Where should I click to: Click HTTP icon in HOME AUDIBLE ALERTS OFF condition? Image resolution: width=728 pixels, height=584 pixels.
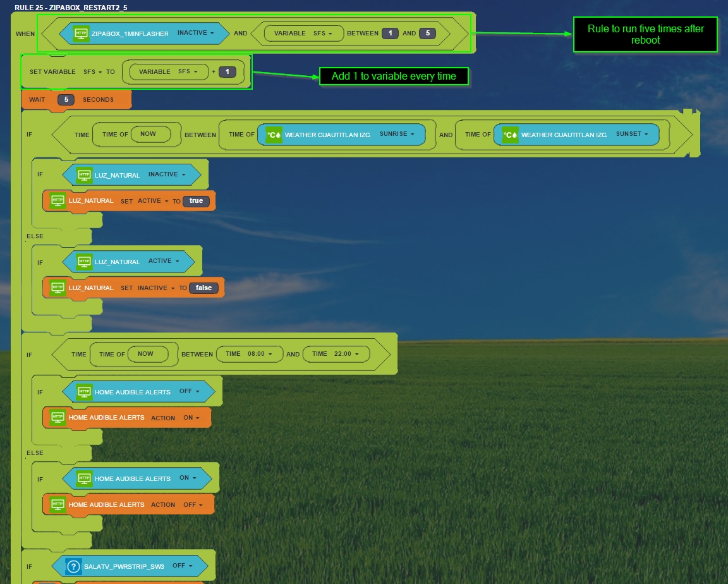pos(84,392)
